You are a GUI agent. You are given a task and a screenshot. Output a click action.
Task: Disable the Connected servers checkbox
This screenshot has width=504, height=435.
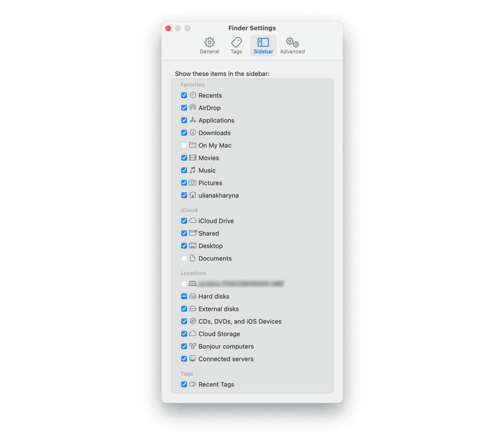click(x=184, y=359)
